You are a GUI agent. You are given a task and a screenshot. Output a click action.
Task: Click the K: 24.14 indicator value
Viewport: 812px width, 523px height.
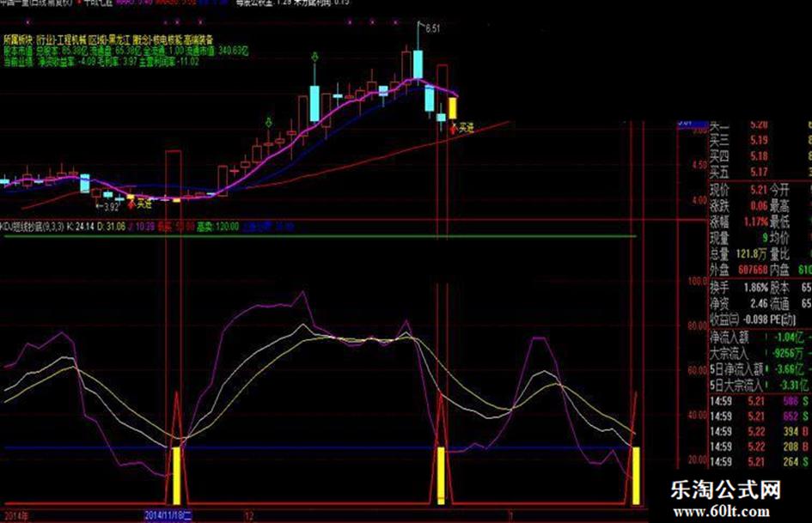(82, 227)
